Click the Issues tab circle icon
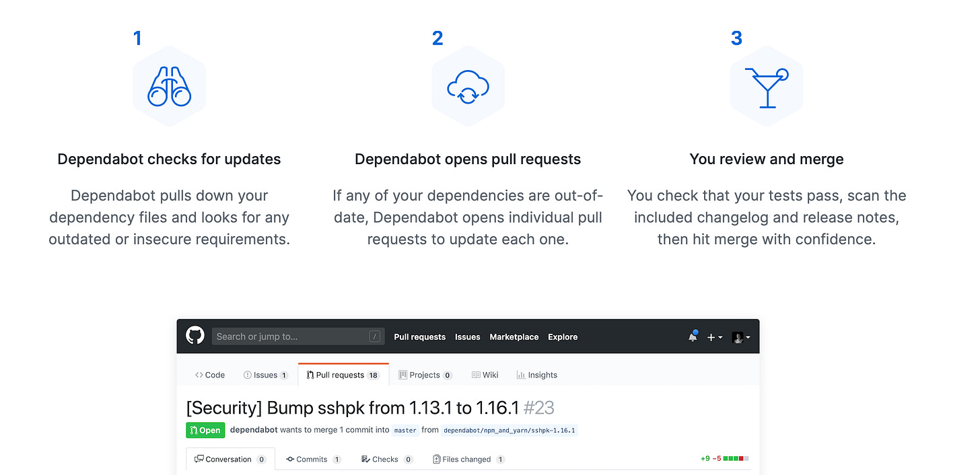This screenshot has height=475, width=980. coord(248,375)
